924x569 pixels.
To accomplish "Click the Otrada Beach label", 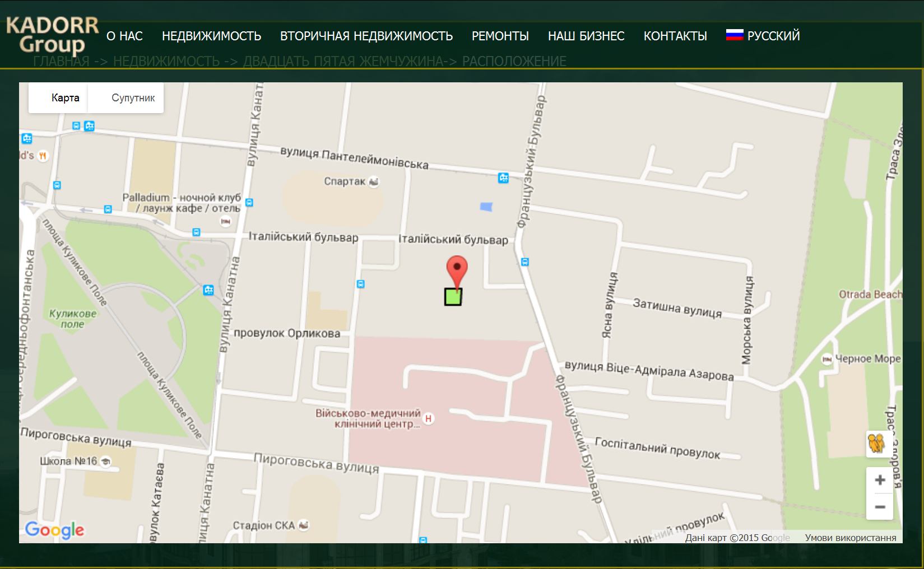I will (x=870, y=295).
